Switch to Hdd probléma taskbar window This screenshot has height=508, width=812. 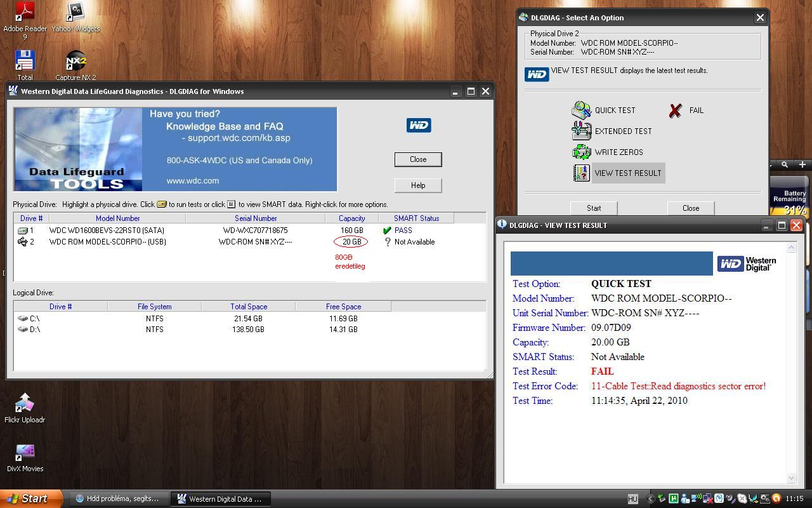pos(118,498)
